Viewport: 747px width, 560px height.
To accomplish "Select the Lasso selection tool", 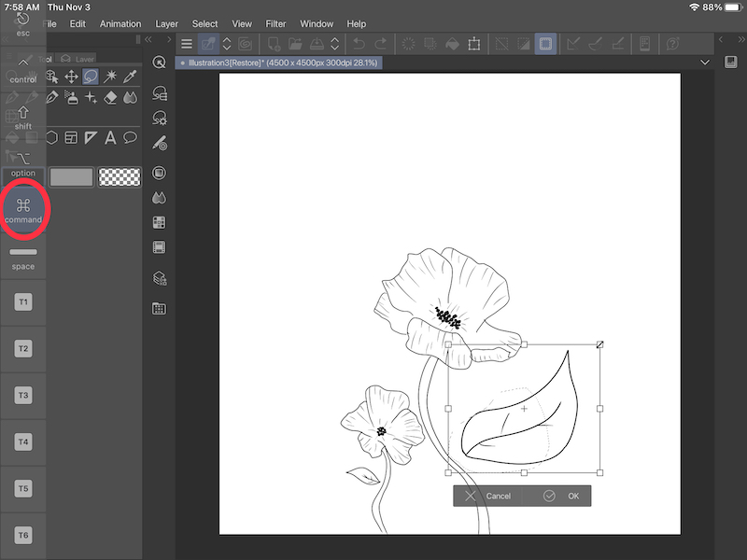I will [91, 77].
